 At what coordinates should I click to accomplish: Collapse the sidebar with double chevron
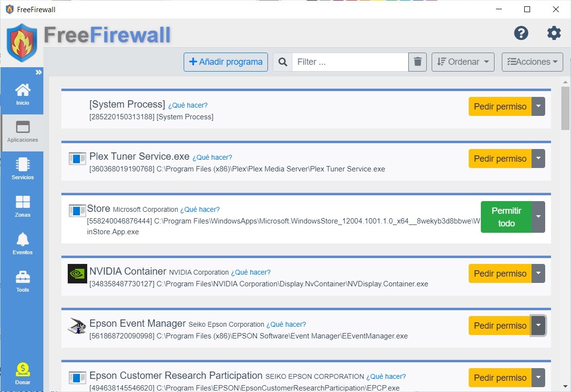tap(38, 72)
